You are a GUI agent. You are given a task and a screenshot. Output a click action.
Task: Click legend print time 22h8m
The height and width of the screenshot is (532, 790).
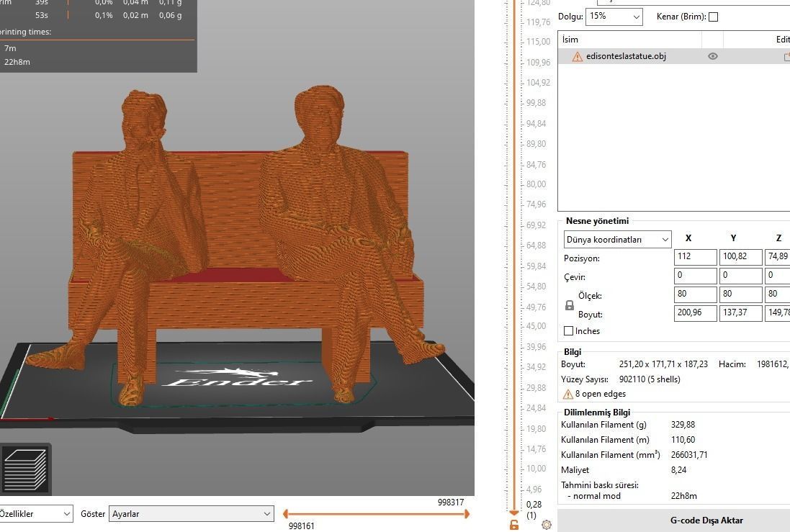coord(17,62)
